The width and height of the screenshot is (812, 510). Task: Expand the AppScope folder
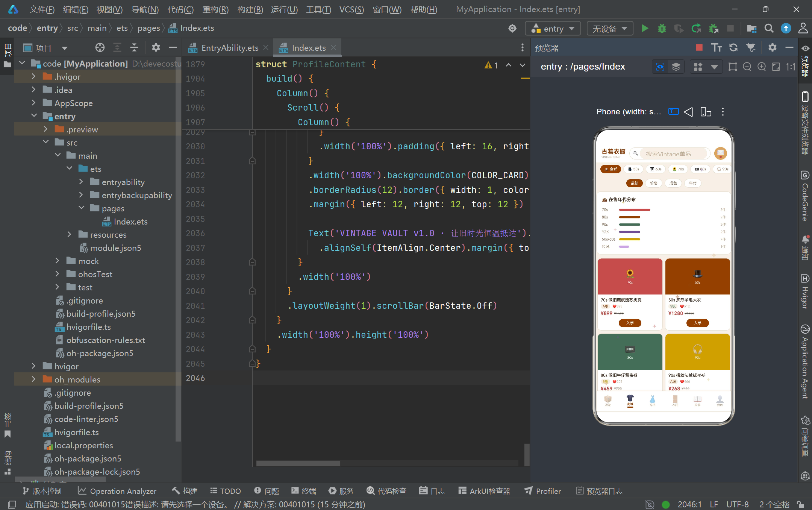[33, 103]
